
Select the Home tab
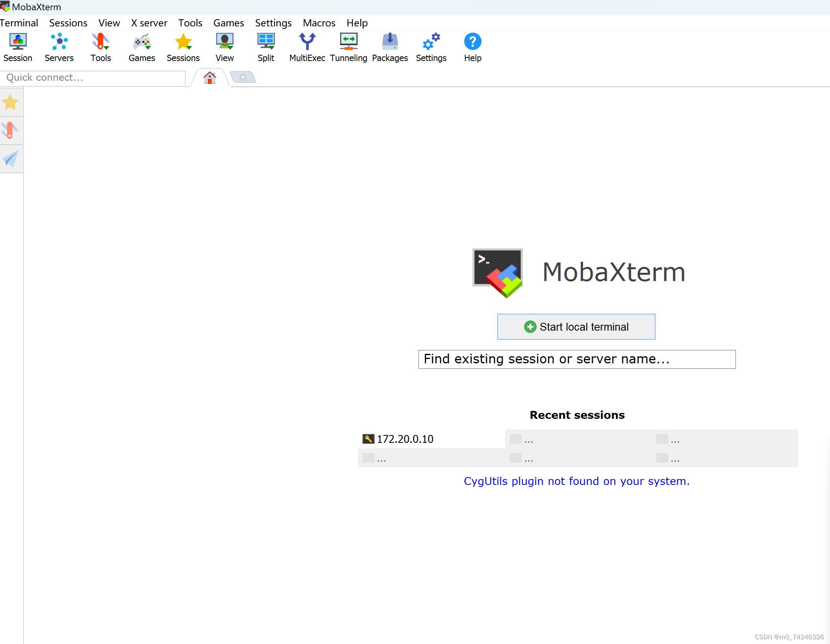click(209, 78)
